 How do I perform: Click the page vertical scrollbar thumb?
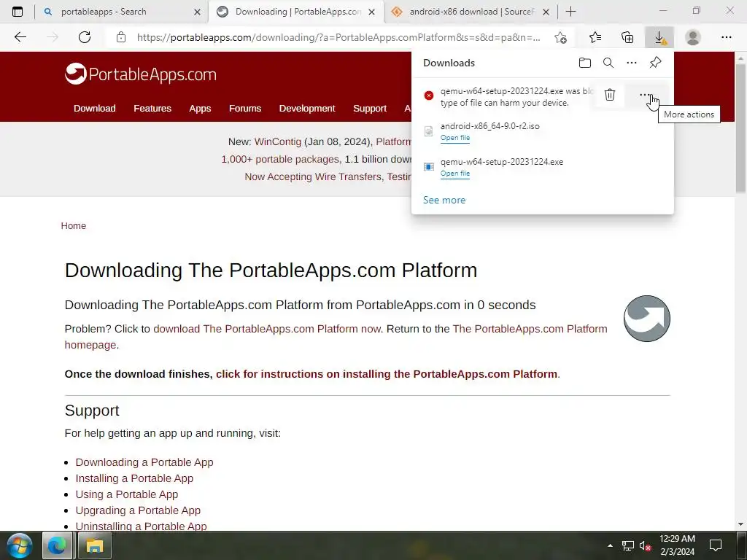pos(741,128)
